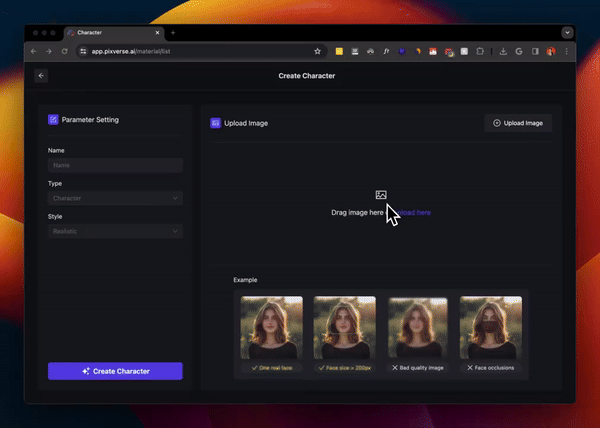Select the 'One real face' example thumbnail
Screen dimensions: 600x428
point(272,328)
